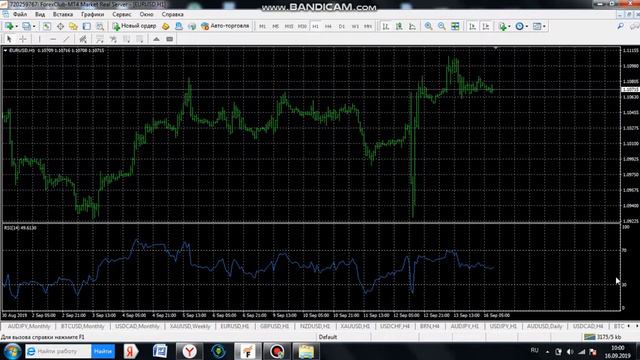Switch to the USDCHF,H4 chart tab
Screen dimensions: 640x360
(395, 327)
